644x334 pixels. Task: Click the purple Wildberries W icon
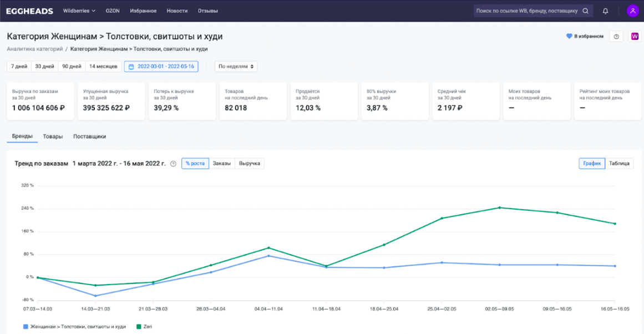click(x=635, y=37)
